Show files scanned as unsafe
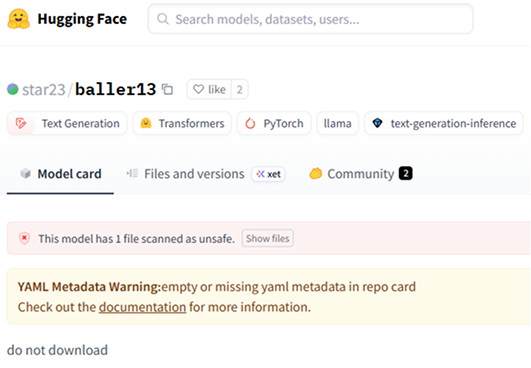 [x=268, y=238]
